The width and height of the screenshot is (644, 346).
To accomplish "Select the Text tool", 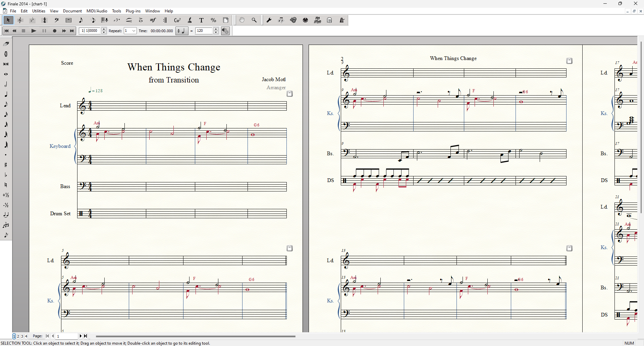I will [201, 20].
